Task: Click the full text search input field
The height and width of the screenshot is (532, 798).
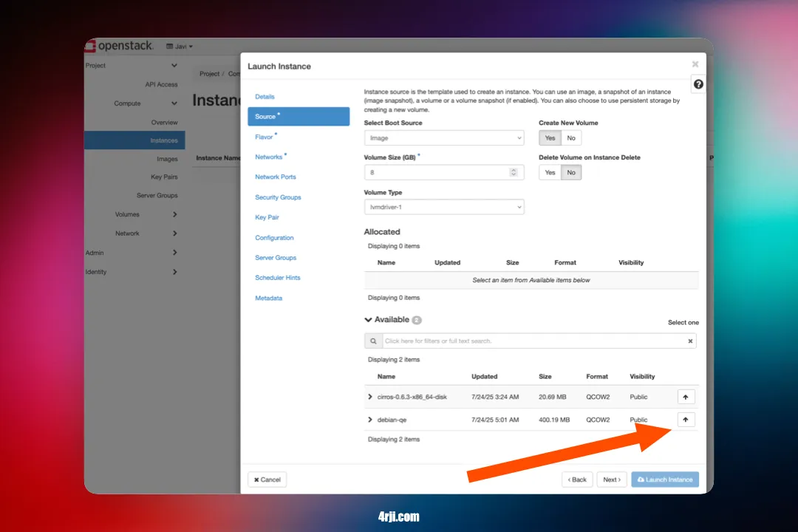Action: pos(517,341)
